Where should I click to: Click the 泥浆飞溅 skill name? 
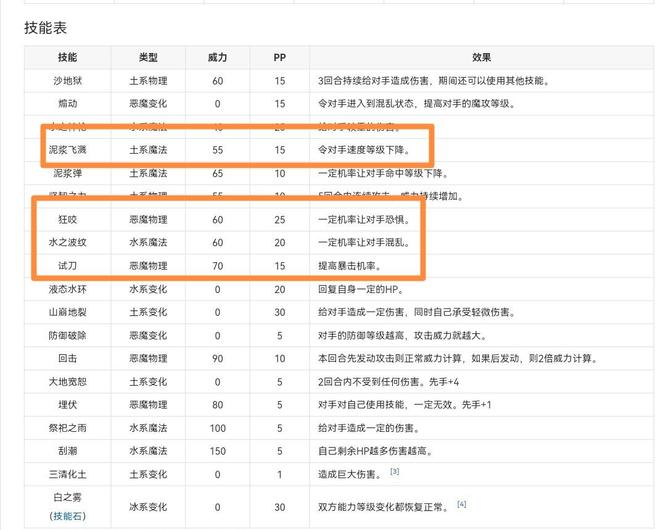[67, 150]
